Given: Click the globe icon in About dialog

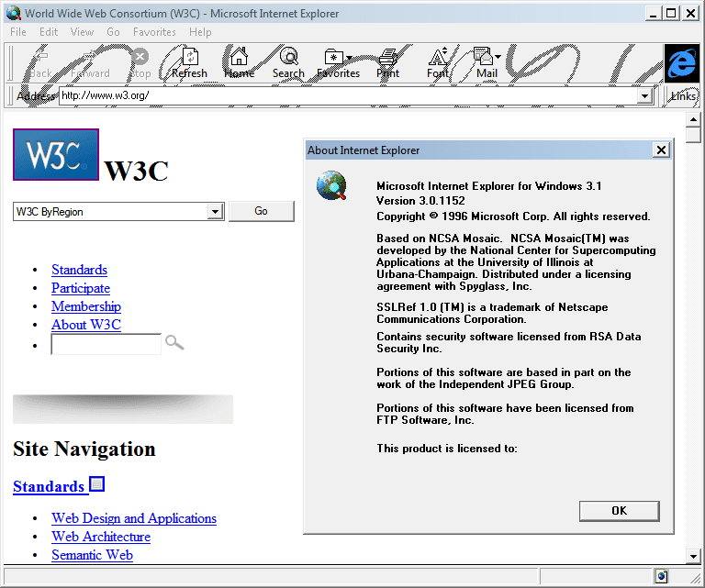Looking at the screenshot, I should [331, 185].
